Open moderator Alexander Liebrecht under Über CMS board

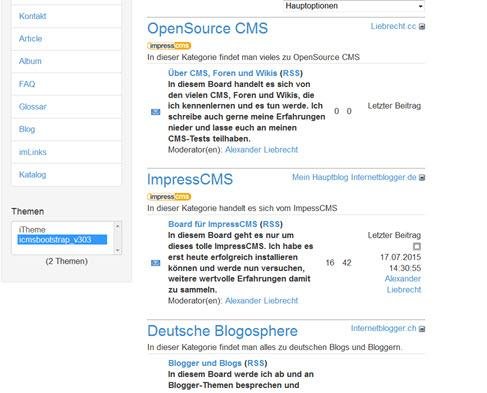click(261, 150)
